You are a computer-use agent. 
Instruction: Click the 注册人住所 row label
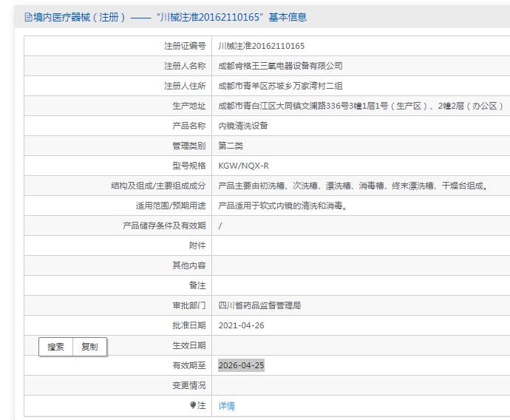click(x=185, y=86)
